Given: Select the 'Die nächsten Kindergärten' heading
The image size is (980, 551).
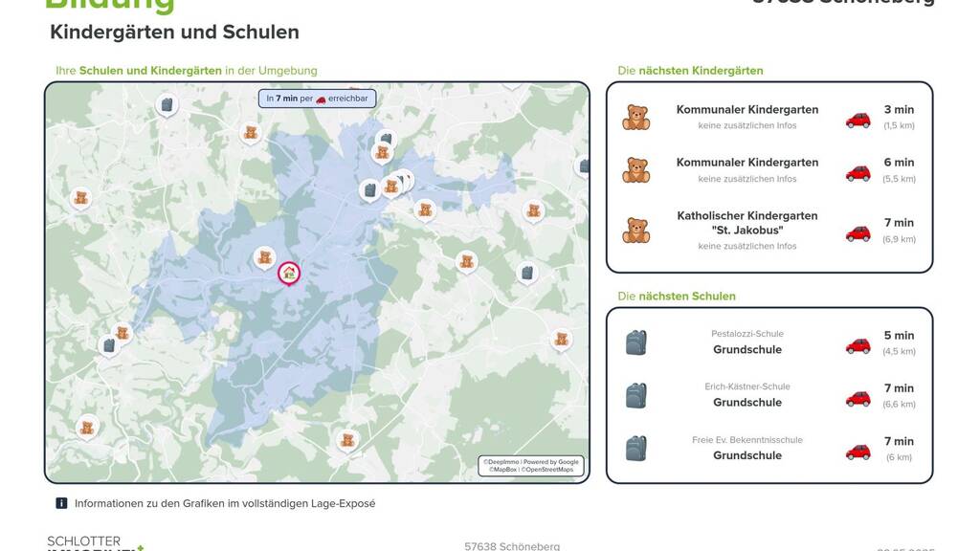Looking at the screenshot, I should (690, 71).
